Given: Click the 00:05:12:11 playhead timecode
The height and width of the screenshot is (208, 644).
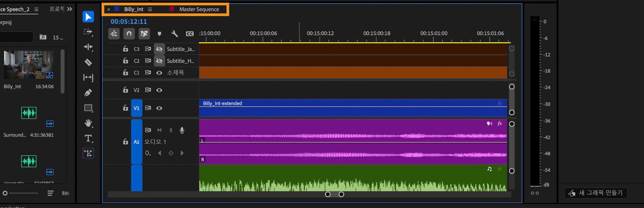Looking at the screenshot, I should pos(128,21).
